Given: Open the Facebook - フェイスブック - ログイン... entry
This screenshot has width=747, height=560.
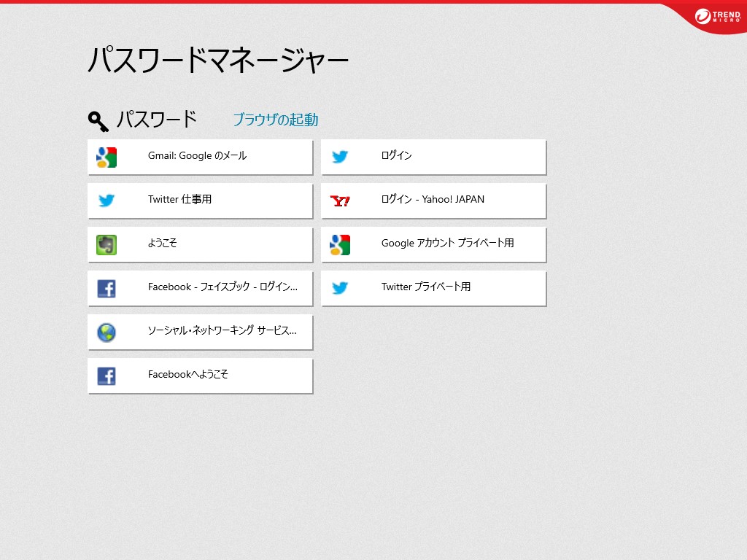Looking at the screenshot, I should 200,289.
